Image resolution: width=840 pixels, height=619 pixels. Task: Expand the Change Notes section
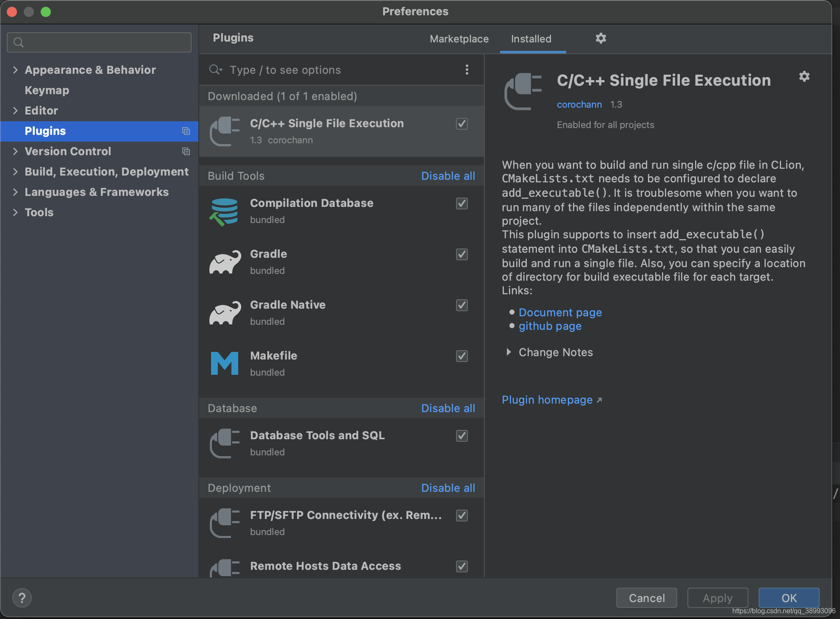click(509, 352)
